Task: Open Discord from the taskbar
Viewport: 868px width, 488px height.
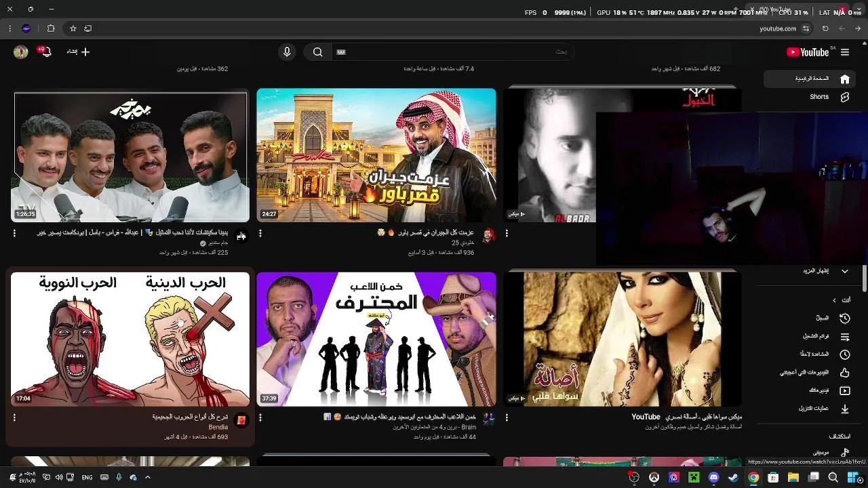Action: point(713,477)
